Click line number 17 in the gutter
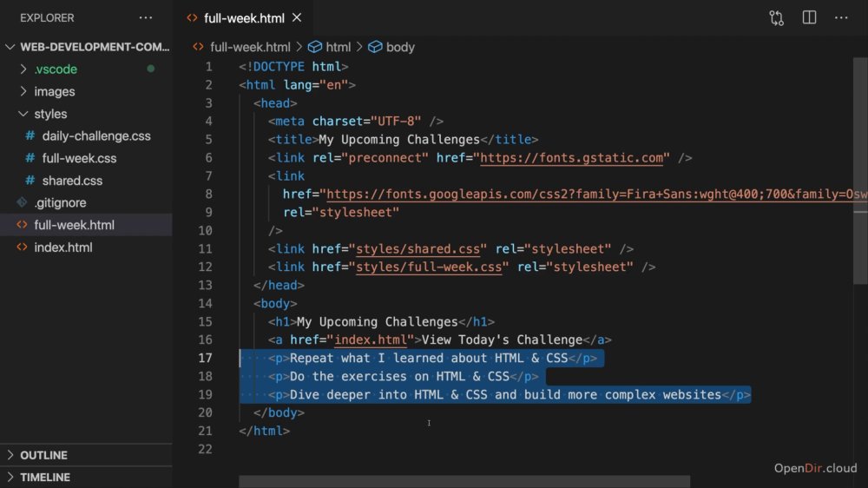The width and height of the screenshot is (868, 488). [205, 358]
